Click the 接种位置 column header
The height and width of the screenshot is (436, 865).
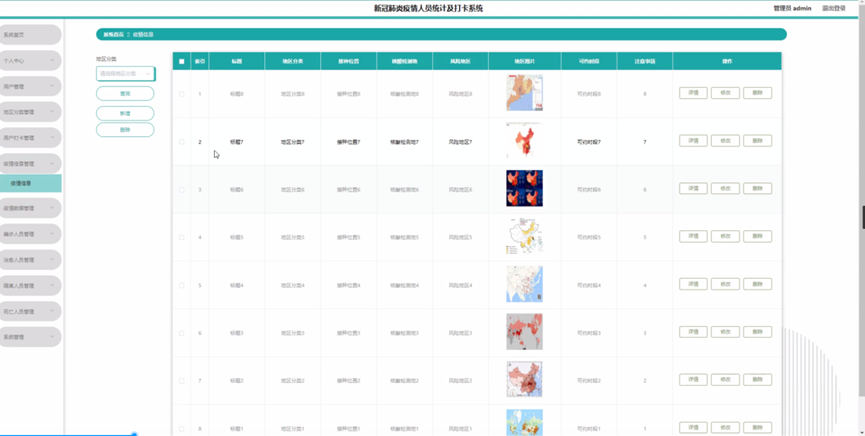point(349,61)
